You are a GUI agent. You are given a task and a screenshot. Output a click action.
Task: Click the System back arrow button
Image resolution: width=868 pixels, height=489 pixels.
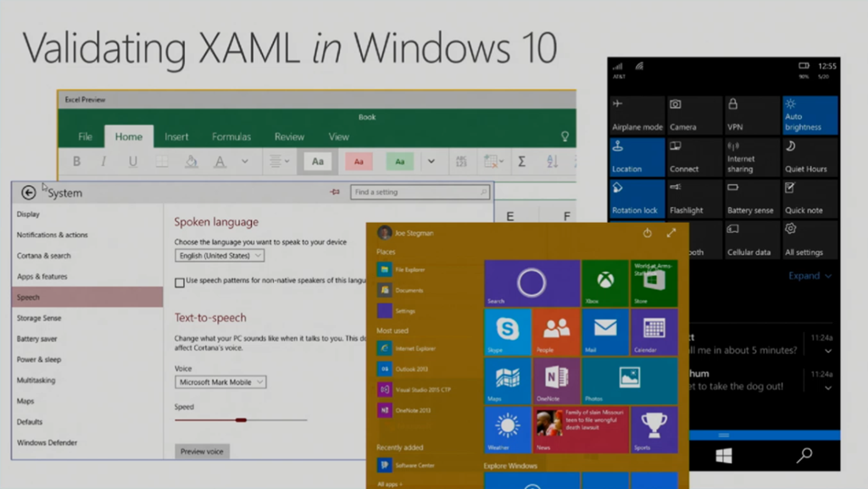tap(28, 192)
